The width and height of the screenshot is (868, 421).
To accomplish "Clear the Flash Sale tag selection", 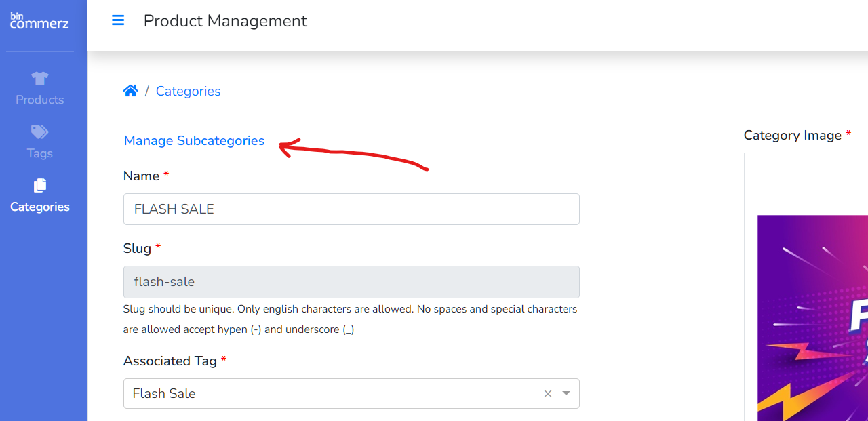I will [548, 394].
